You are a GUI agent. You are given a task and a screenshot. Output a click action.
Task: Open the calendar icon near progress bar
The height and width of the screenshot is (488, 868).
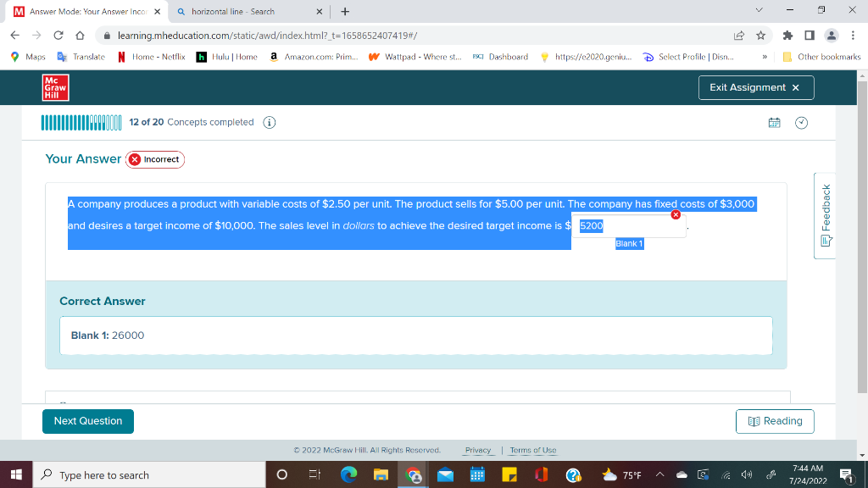[774, 122]
